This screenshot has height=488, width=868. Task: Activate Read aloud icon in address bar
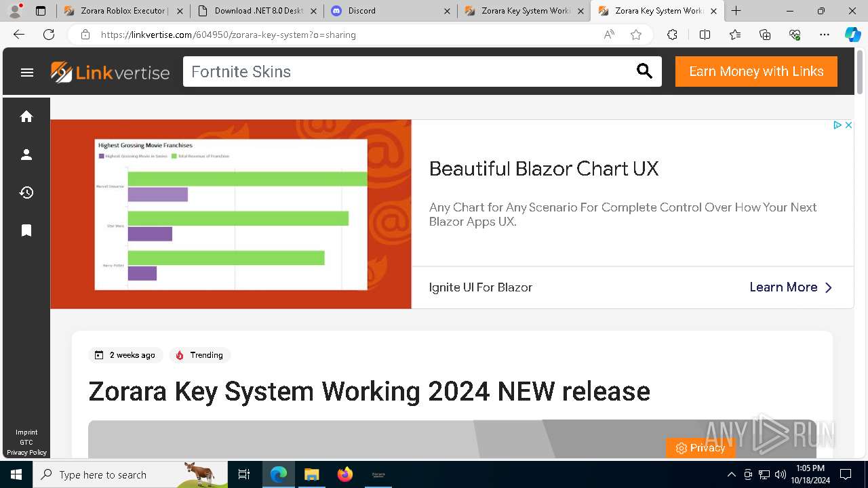click(609, 35)
